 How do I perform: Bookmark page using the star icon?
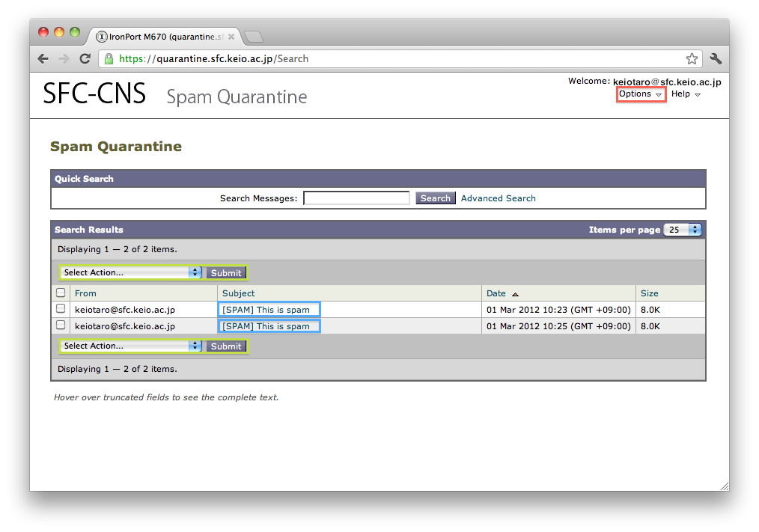click(x=692, y=59)
